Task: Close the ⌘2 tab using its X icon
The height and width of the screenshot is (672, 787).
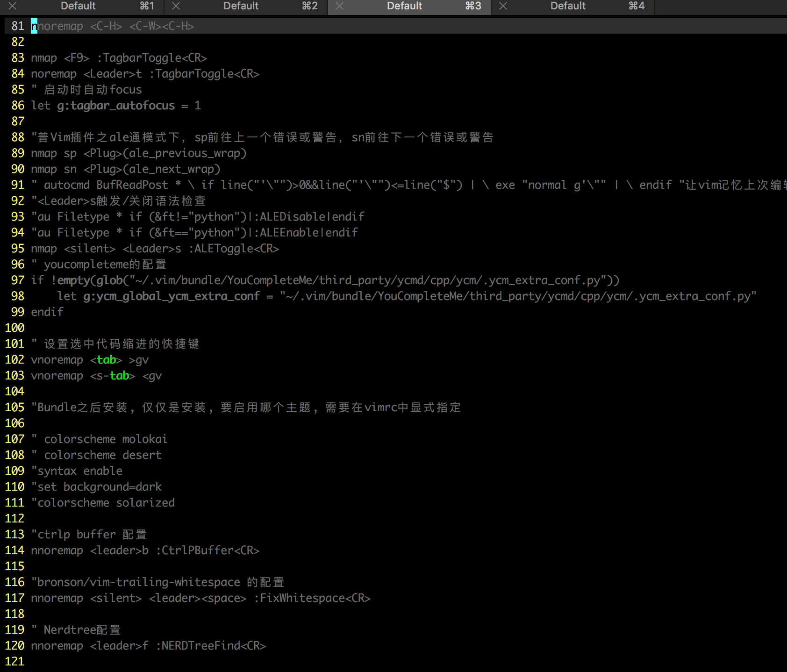Action: coord(176,6)
